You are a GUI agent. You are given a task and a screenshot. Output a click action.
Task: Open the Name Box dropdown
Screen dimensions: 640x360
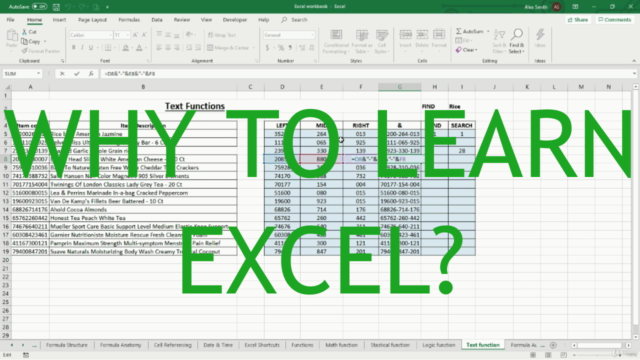(38, 73)
